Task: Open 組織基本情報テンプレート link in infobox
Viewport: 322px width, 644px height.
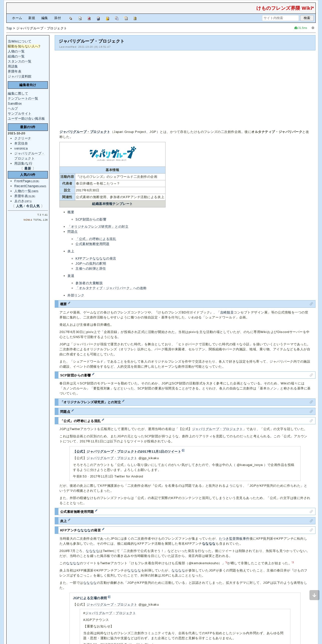Action: click(x=112, y=204)
